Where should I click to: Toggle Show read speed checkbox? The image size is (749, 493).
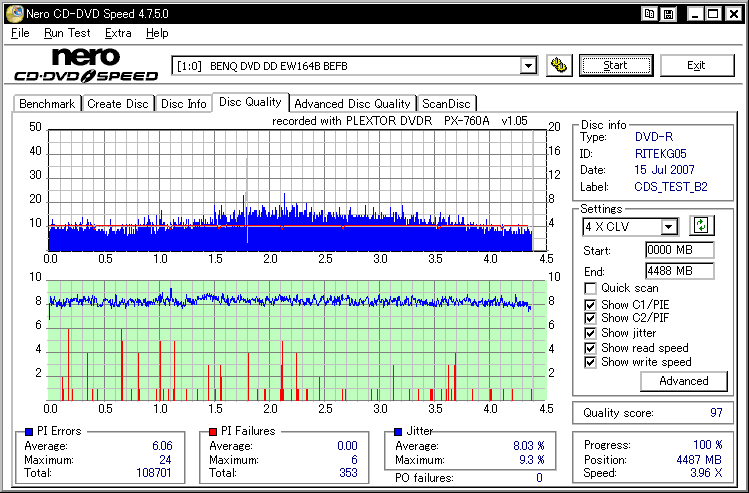pos(590,348)
